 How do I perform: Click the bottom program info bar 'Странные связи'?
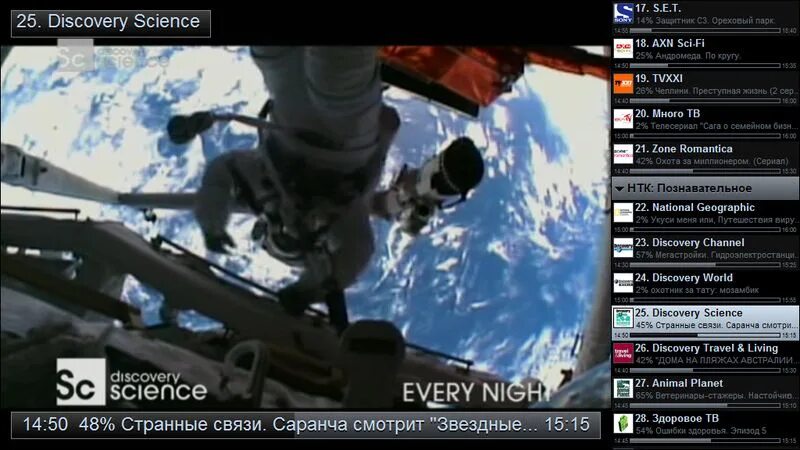pyautogui.click(x=306, y=424)
